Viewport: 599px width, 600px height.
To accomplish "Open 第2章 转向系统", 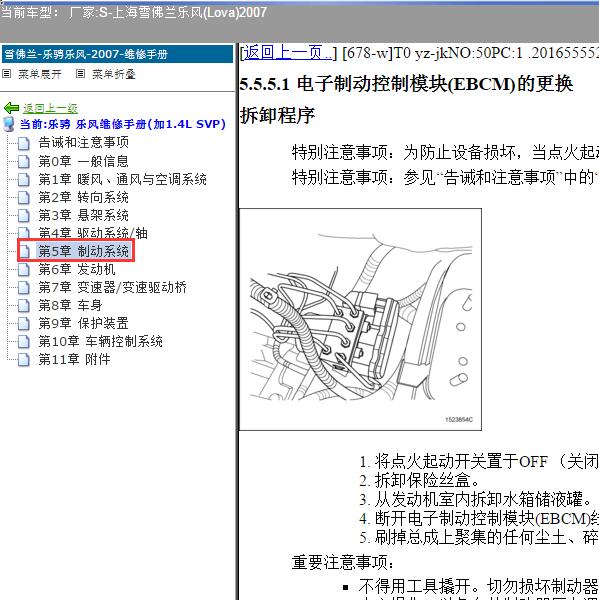I will (83, 197).
